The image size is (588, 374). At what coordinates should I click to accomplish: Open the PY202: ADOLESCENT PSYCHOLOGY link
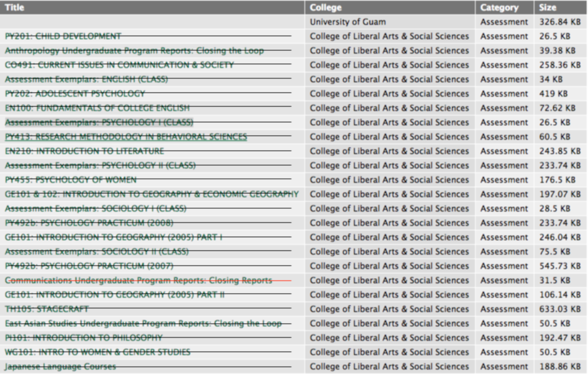[75, 94]
